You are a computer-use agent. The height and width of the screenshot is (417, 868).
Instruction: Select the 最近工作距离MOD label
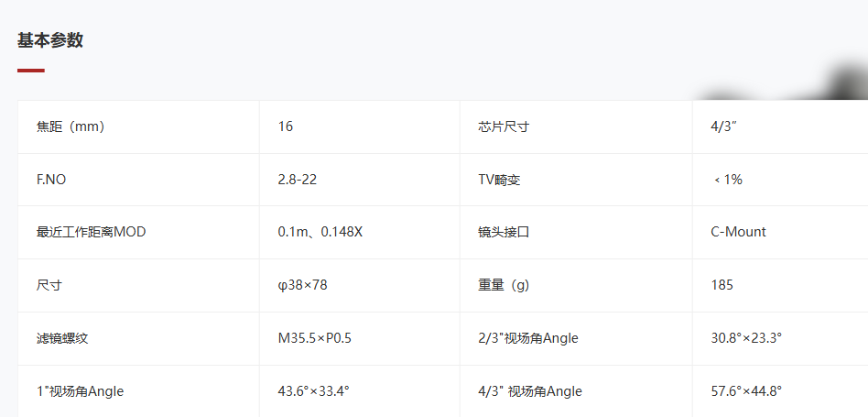(91, 232)
